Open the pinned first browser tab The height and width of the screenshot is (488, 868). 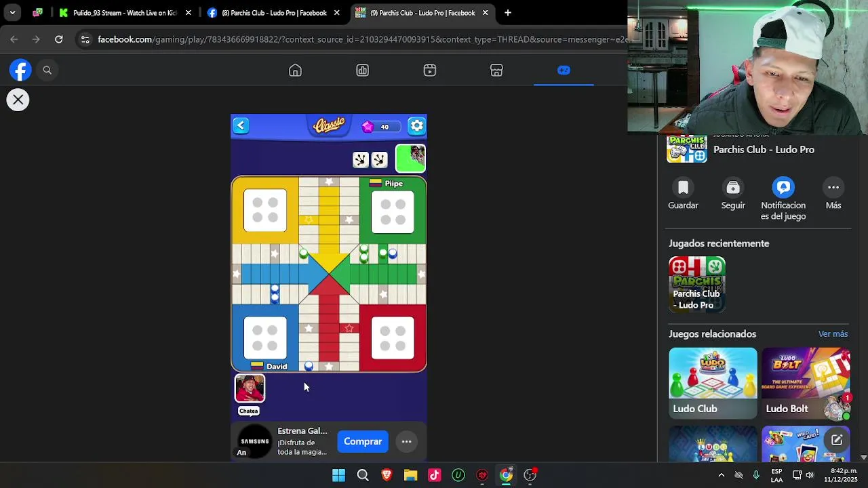37,13
